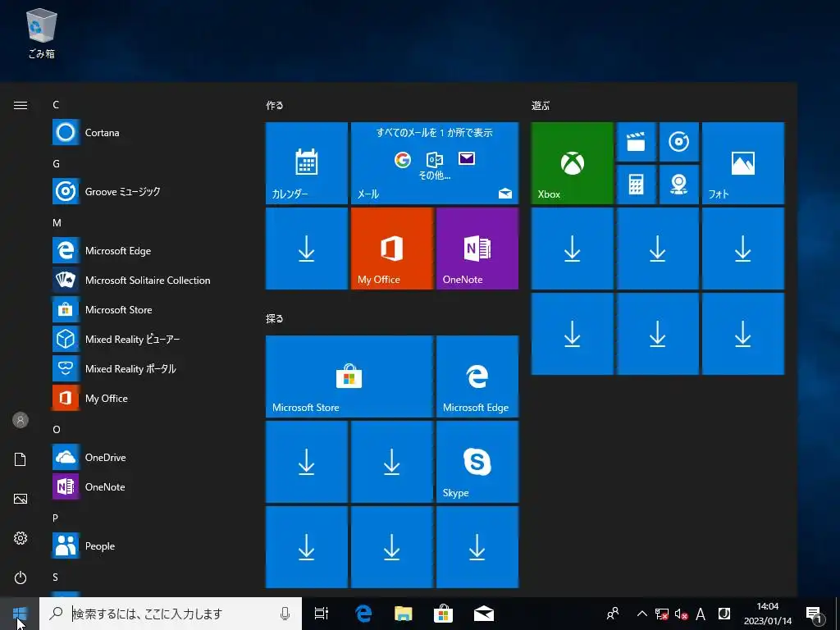Click the letter P group header
Image resolution: width=840 pixels, height=630 pixels.
point(55,518)
